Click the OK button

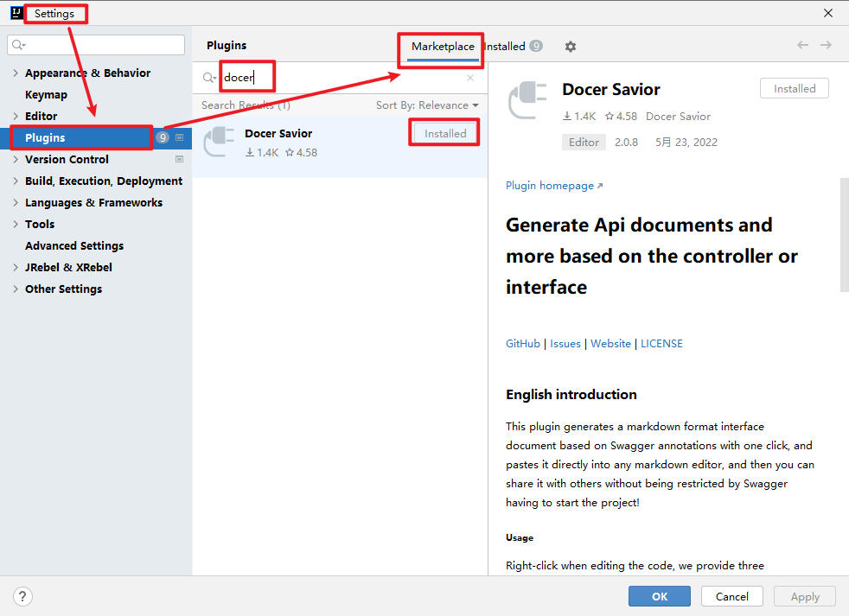pyautogui.click(x=660, y=596)
